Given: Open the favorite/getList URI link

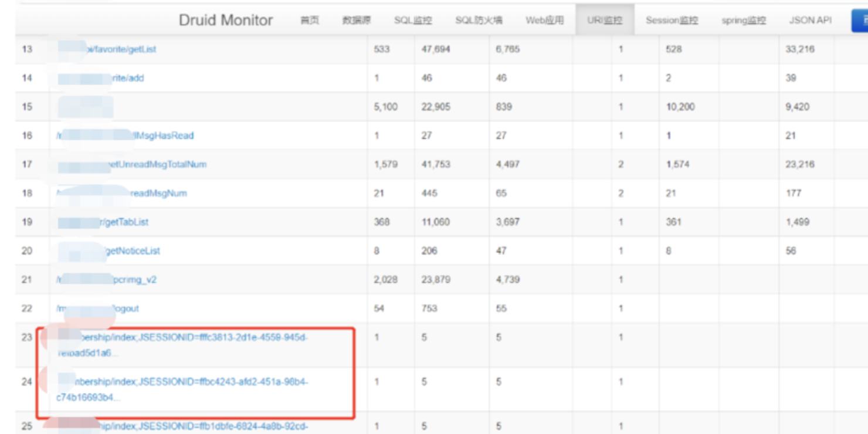Looking at the screenshot, I should 123,49.
